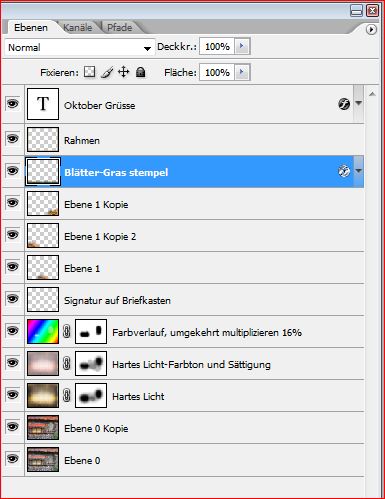Click layer effects icon on Oktober Grüsse
Screen dimensions: 385x499
pyautogui.click(x=344, y=104)
